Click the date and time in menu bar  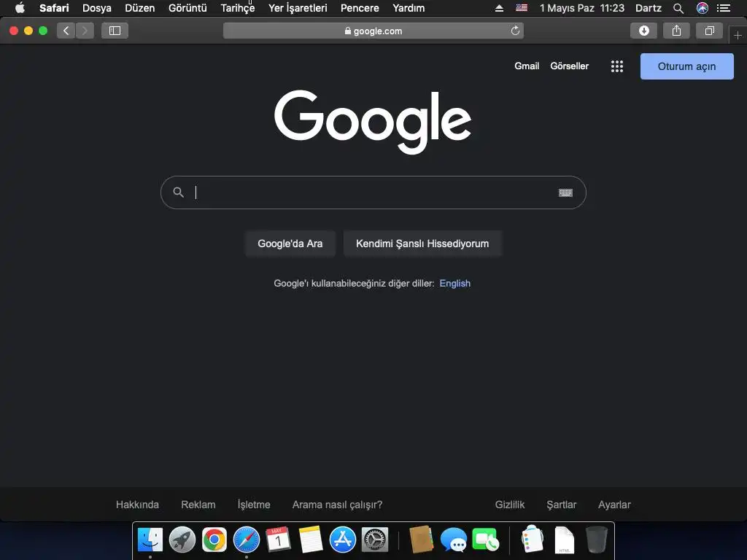tap(581, 8)
